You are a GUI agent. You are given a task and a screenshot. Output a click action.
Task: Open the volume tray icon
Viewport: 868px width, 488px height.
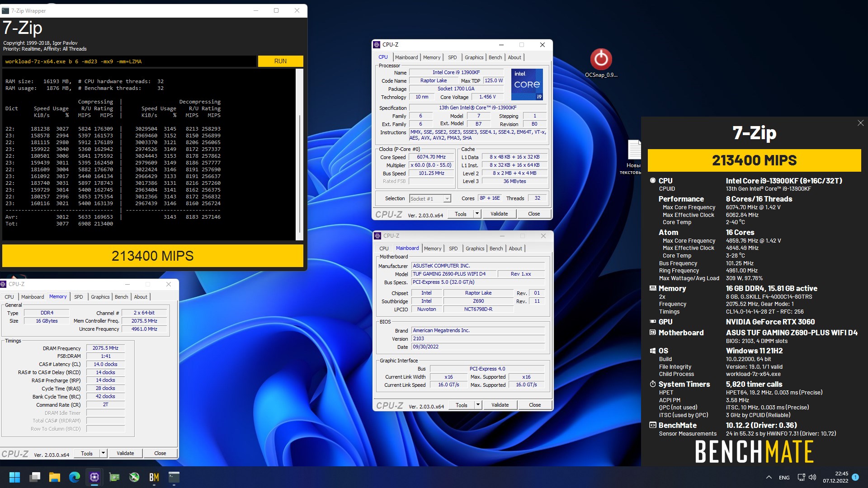tap(812, 477)
